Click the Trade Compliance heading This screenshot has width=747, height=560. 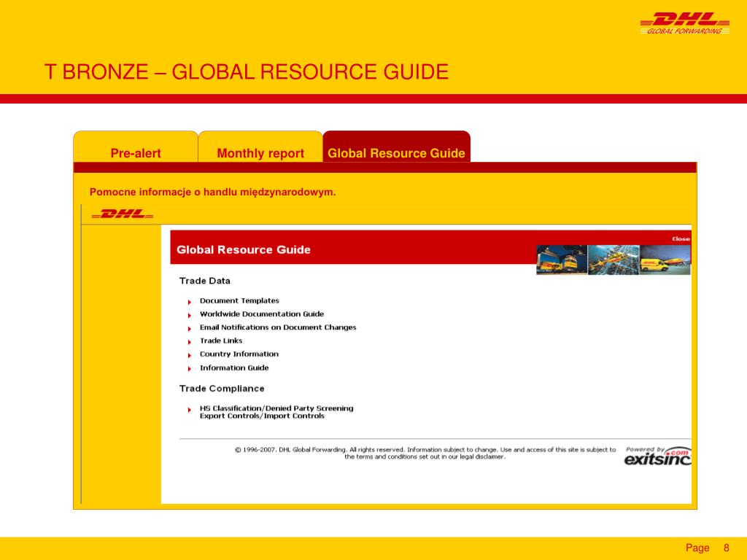(222, 389)
